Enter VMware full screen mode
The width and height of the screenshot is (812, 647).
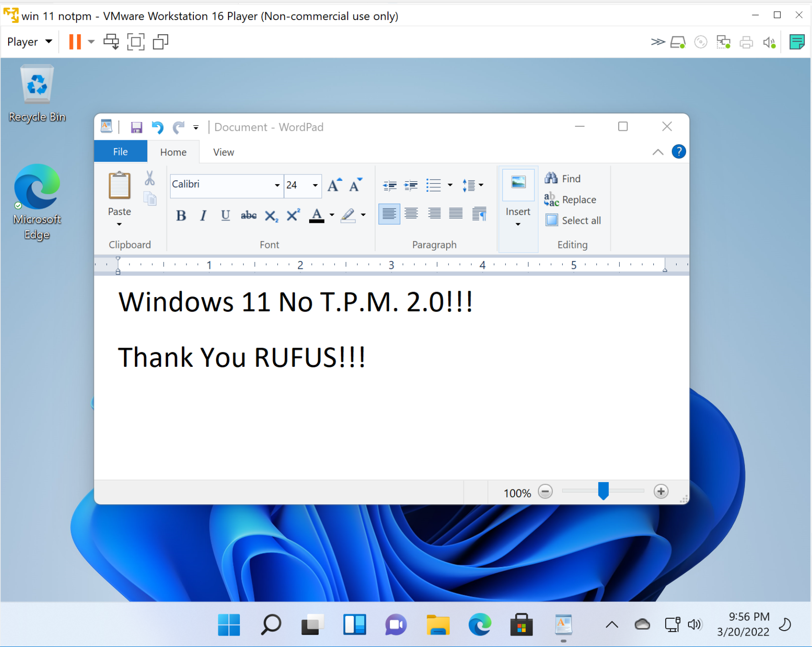click(136, 42)
